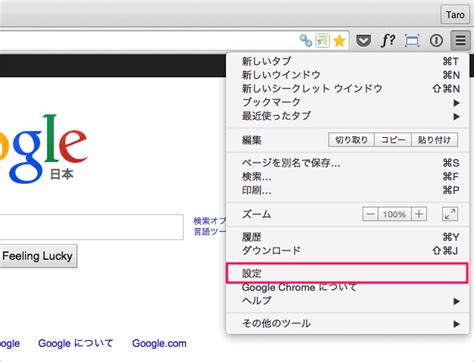This screenshot has width=474, height=362.
Task: Click the Taro profile button
Action: 455,15
